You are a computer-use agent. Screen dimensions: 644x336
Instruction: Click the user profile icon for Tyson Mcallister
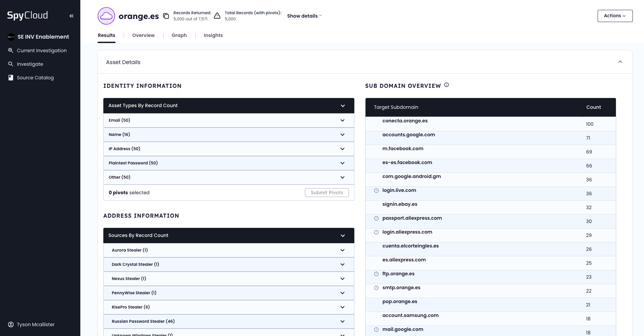click(11, 324)
